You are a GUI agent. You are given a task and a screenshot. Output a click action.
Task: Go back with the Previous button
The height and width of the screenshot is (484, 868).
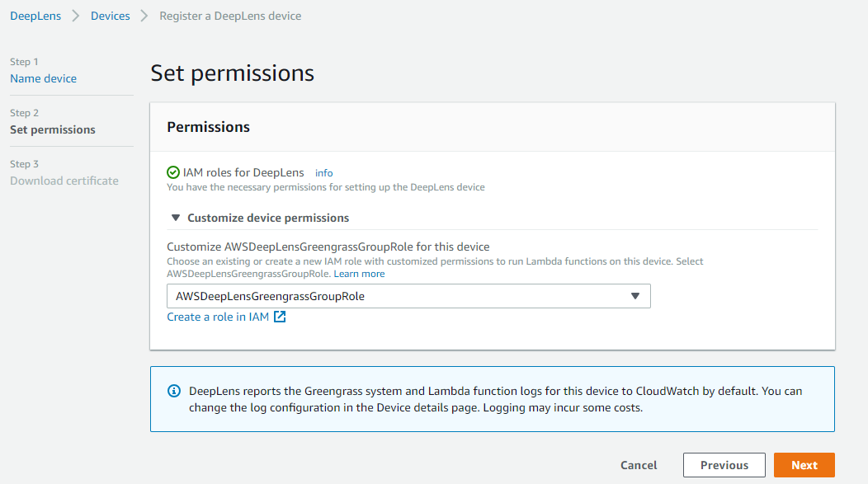pyautogui.click(x=724, y=465)
